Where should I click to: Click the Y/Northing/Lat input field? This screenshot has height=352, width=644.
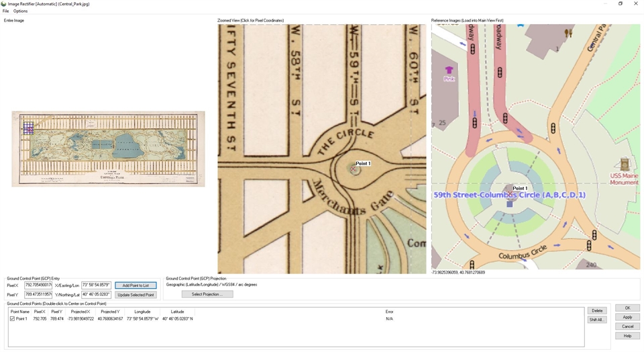click(x=96, y=295)
